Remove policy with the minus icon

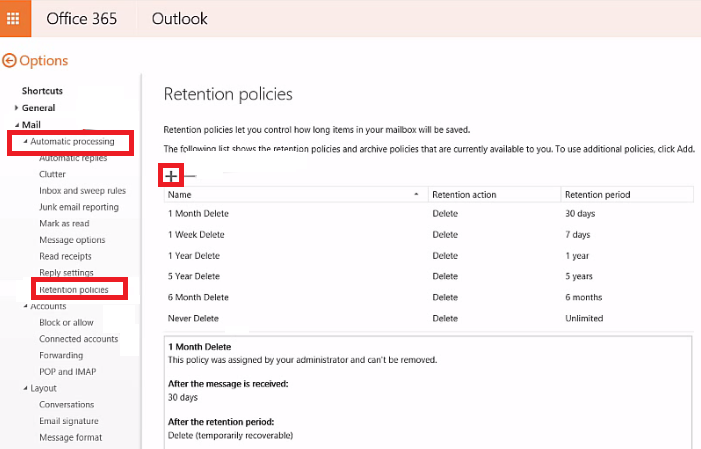coord(190,176)
